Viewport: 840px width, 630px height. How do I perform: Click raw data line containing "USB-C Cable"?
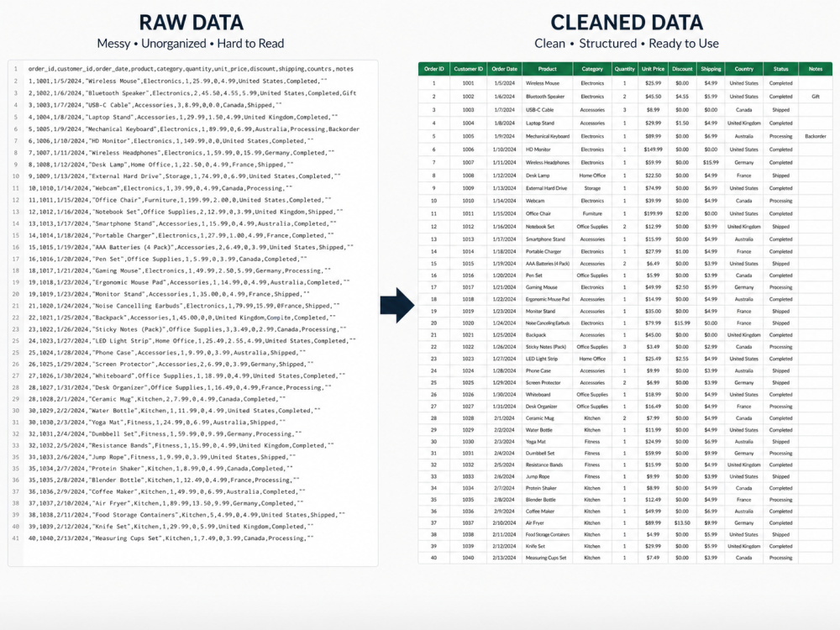pyautogui.click(x=155, y=105)
